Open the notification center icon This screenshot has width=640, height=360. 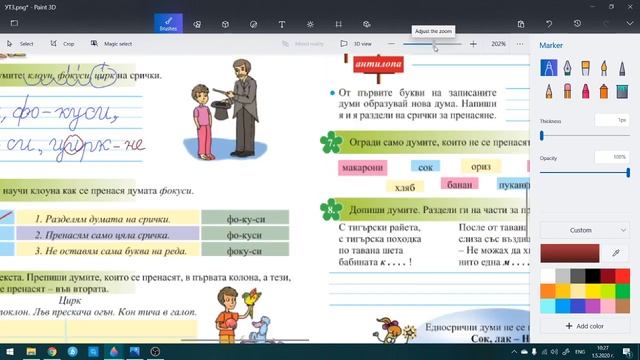click(x=627, y=351)
